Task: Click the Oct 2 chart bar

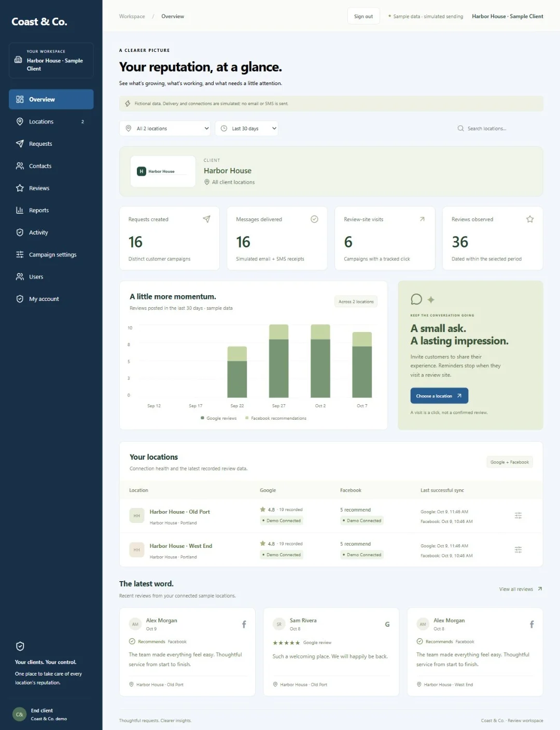Action: coord(320,361)
